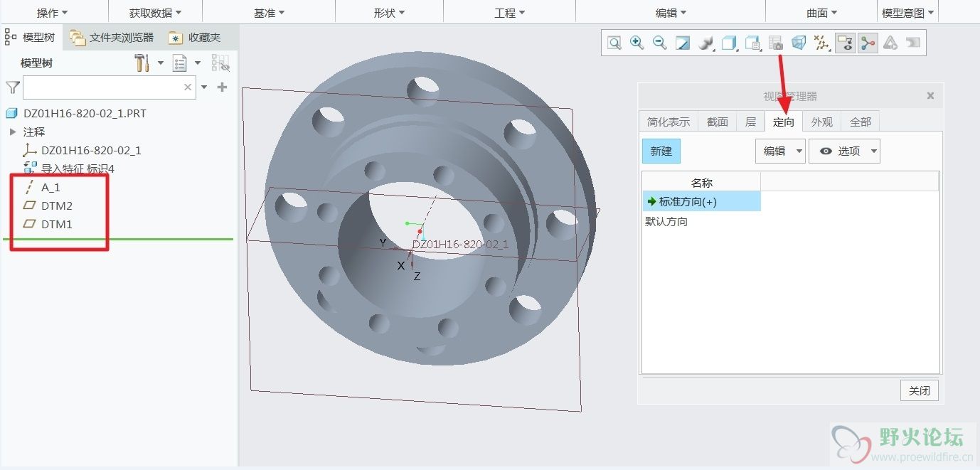Clear the model tree search field
Image resolution: width=980 pixels, height=470 pixels.
[188, 87]
